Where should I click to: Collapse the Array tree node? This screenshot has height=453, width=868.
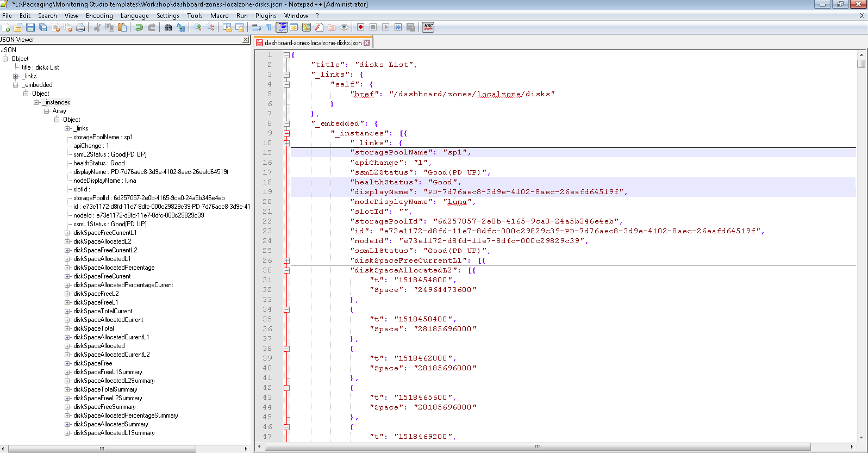tap(47, 111)
